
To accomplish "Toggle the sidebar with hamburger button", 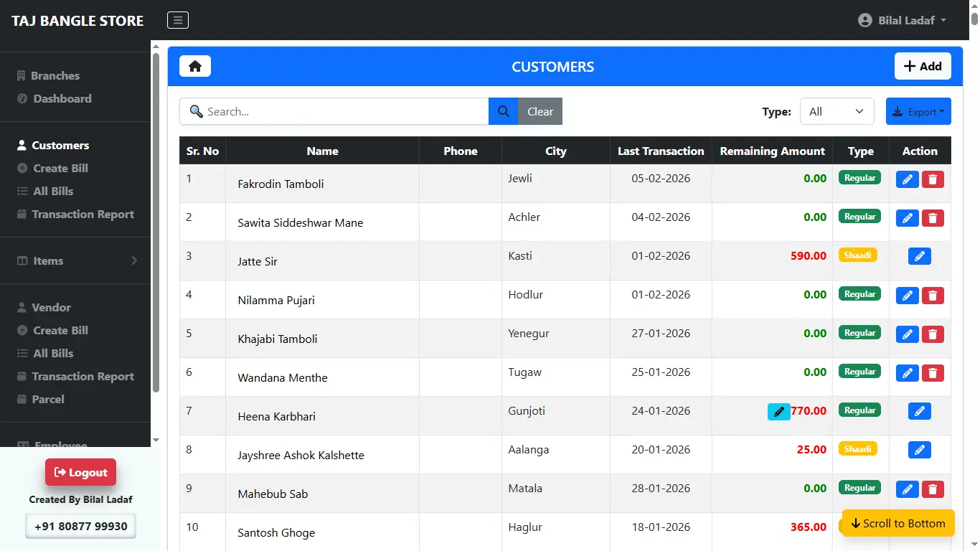I will (x=178, y=20).
